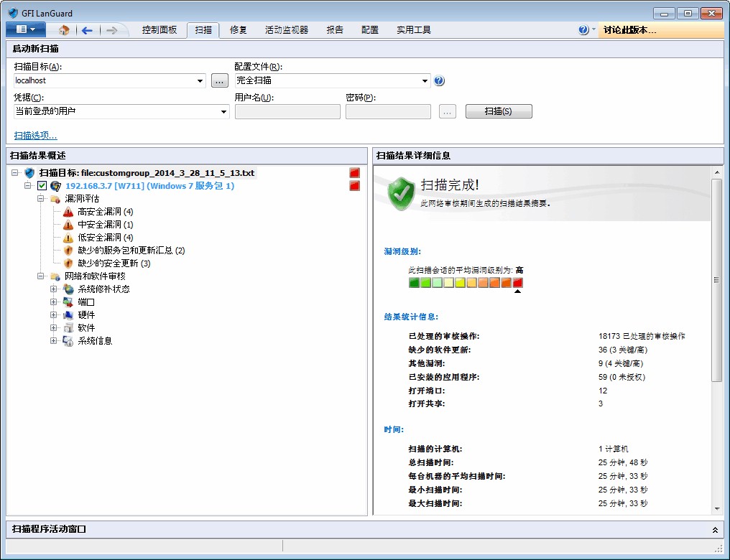Open the 扫描目标 localhost dropdown
The width and height of the screenshot is (730, 560).
point(200,81)
